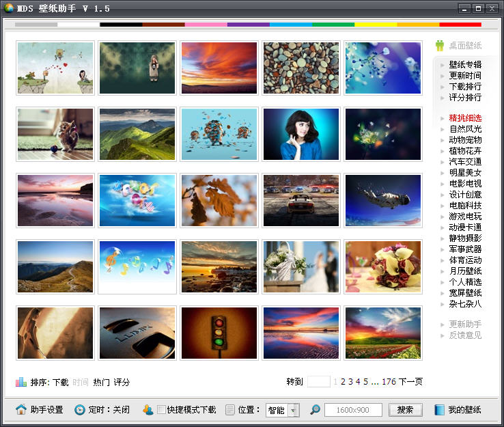The width and height of the screenshot is (504, 427).
Task: Open the wedding couple wallpaper thumbnail
Action: tap(301, 266)
